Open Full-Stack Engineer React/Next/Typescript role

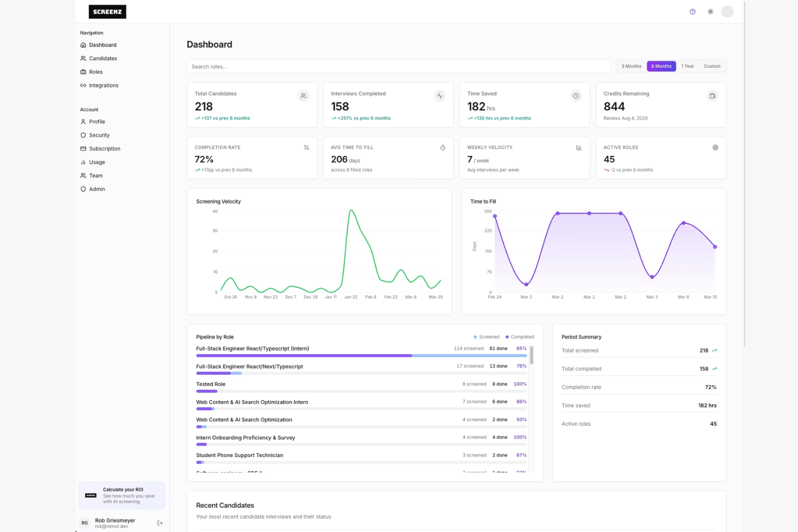point(249,367)
